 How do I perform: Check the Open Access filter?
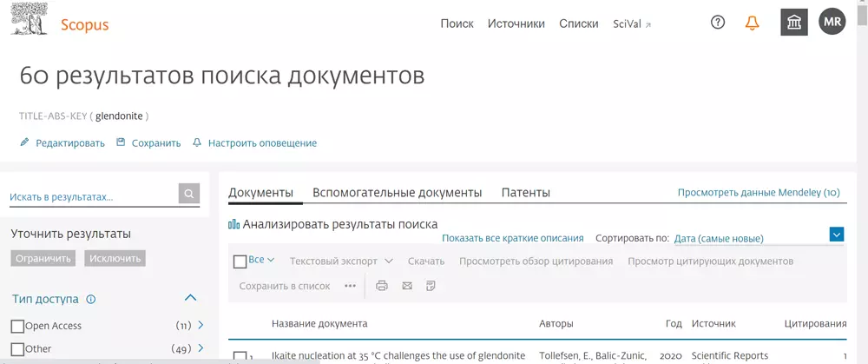pos(17,326)
